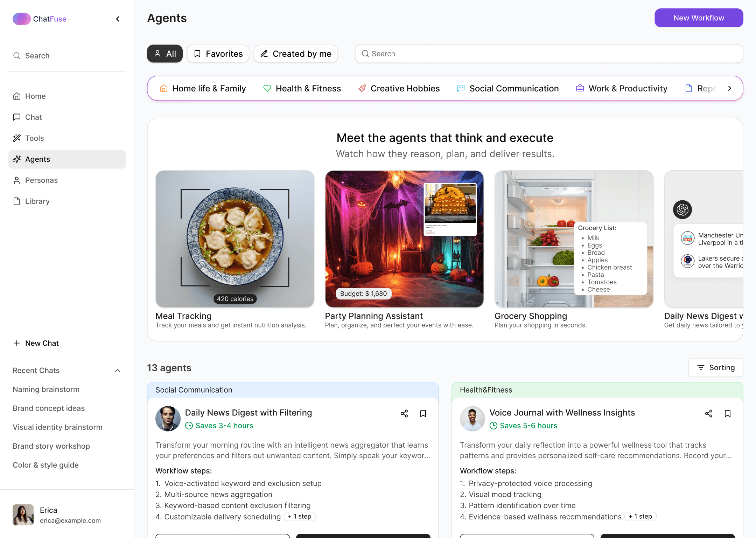
Task: Bookmark the Daily News Digest with Filtering agent
Action: 423,414
